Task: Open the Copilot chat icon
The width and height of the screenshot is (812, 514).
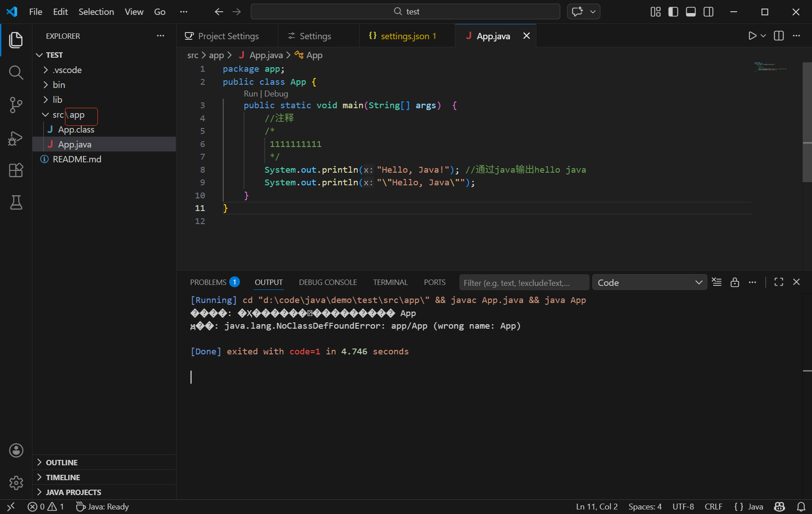Action: pyautogui.click(x=577, y=12)
